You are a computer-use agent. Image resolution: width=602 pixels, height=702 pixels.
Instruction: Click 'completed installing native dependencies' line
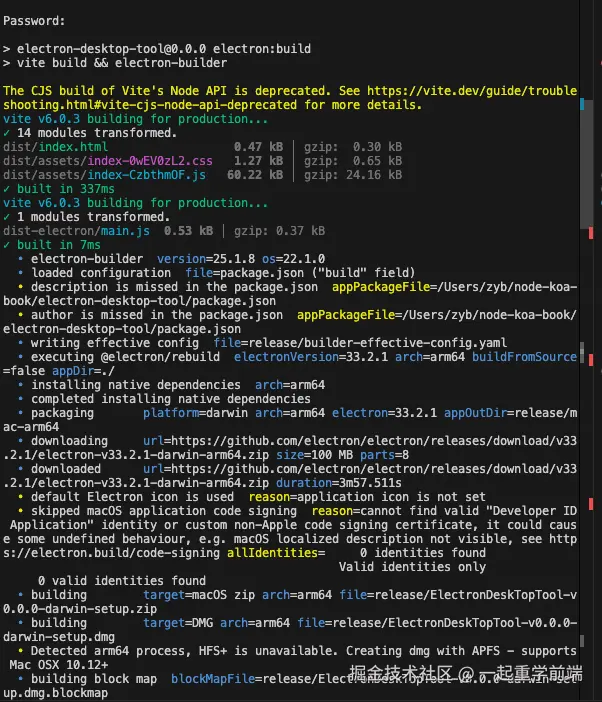pyautogui.click(x=171, y=399)
